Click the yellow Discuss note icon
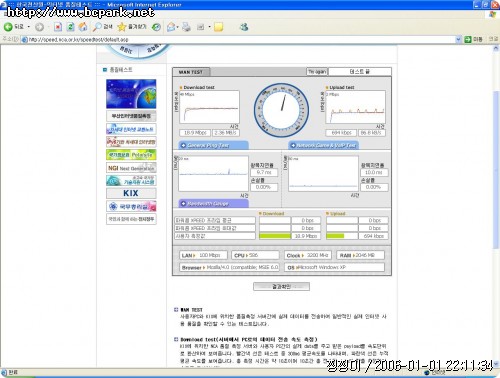Image resolution: width=500 pixels, height=378 pixels. [219, 27]
